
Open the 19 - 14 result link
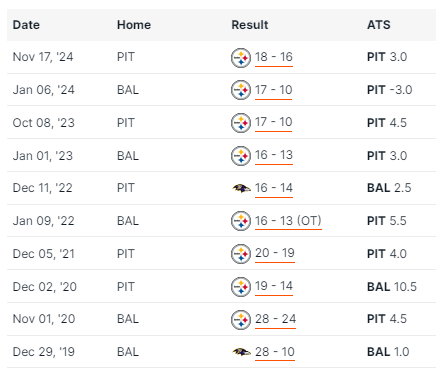click(x=274, y=286)
